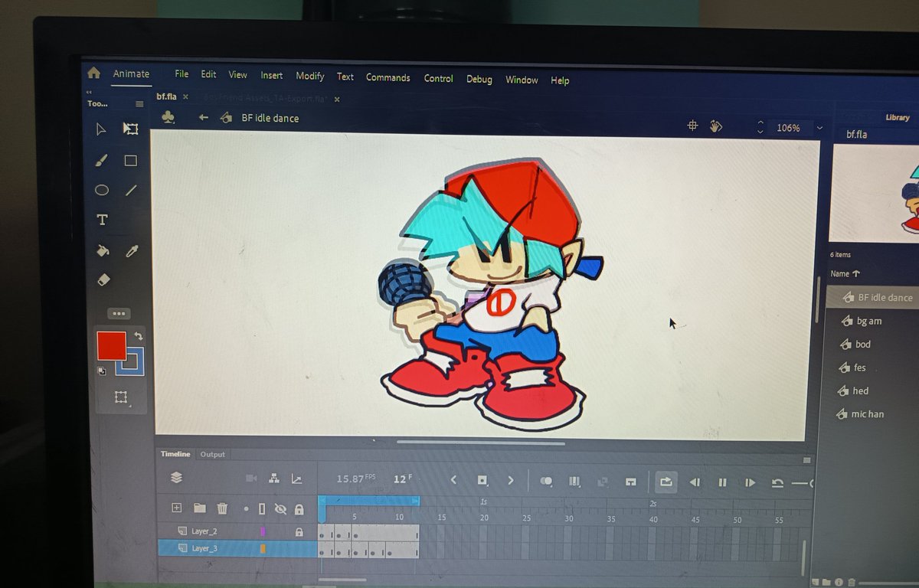Click the purple outline color of Layer_2

(x=263, y=531)
